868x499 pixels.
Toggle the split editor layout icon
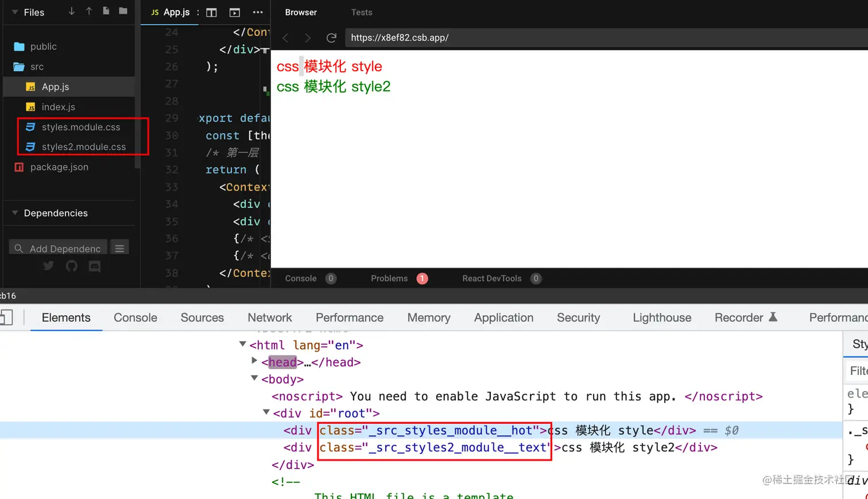tap(211, 12)
